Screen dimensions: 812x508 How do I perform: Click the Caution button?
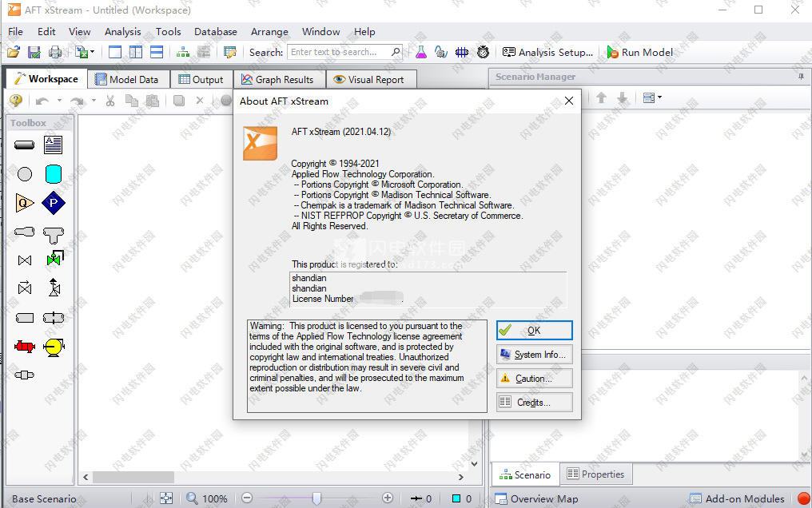pyautogui.click(x=535, y=378)
